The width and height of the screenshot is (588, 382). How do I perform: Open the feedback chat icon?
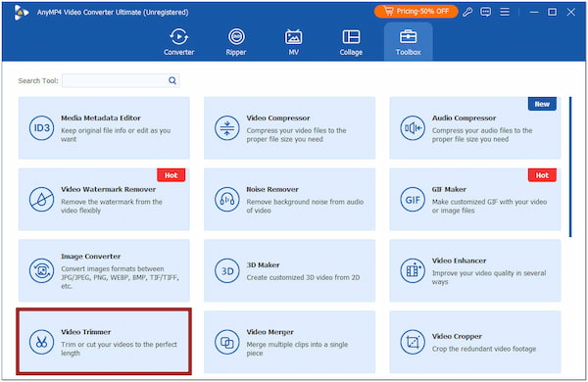click(486, 12)
